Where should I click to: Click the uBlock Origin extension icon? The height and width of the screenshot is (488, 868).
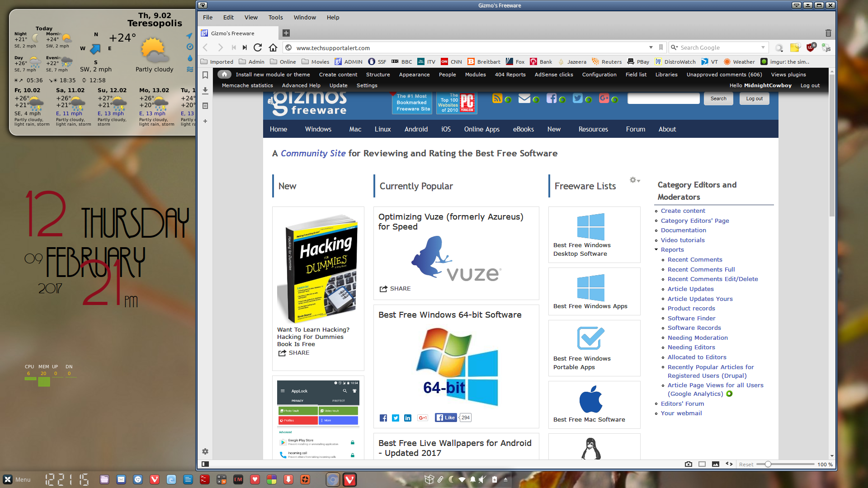(811, 47)
